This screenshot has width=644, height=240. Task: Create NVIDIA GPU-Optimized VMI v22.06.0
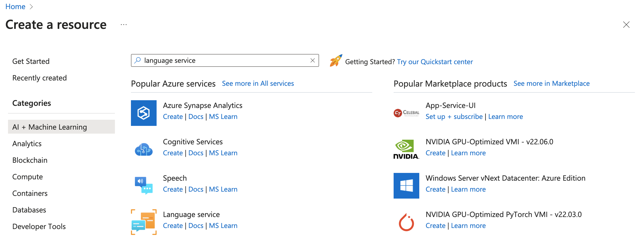[435, 153]
